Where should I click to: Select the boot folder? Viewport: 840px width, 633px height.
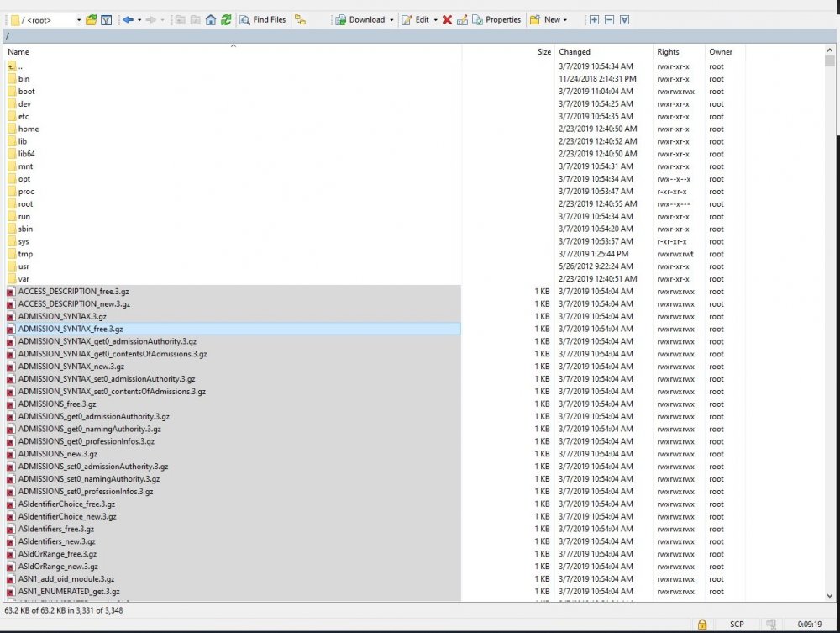tap(26, 92)
